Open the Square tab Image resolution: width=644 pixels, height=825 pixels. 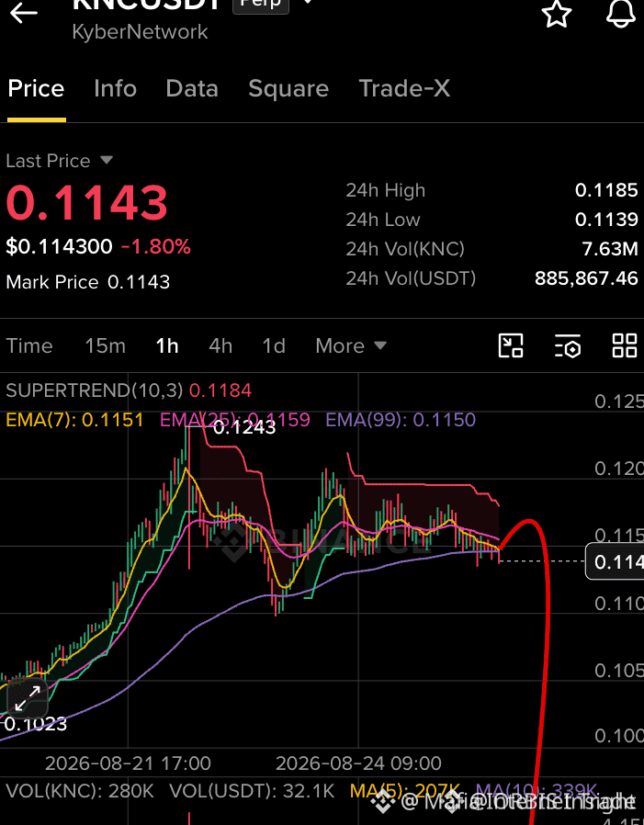288,88
